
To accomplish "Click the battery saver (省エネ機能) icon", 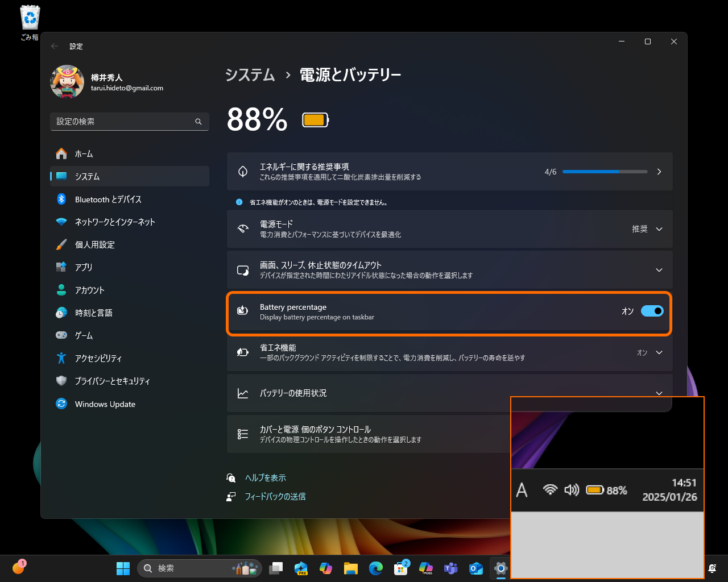I will [242, 352].
